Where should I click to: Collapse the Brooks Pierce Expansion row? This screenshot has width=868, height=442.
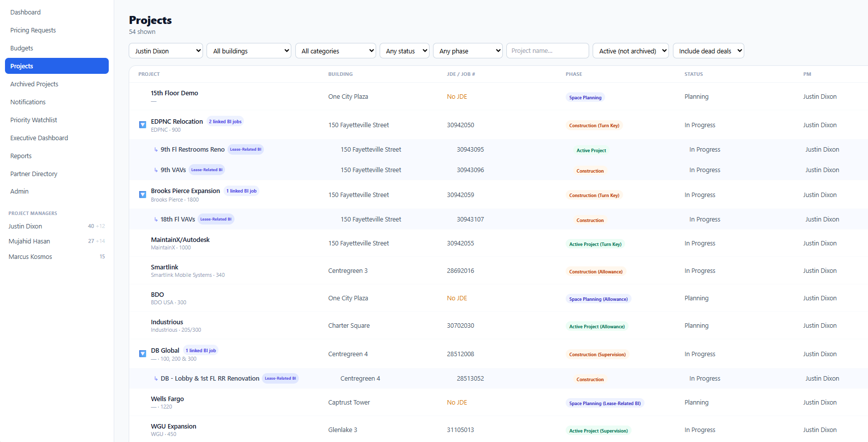[x=143, y=195]
